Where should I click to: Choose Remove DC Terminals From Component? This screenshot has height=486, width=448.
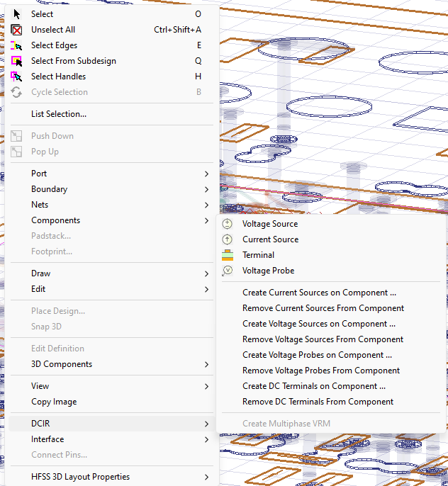point(331,402)
